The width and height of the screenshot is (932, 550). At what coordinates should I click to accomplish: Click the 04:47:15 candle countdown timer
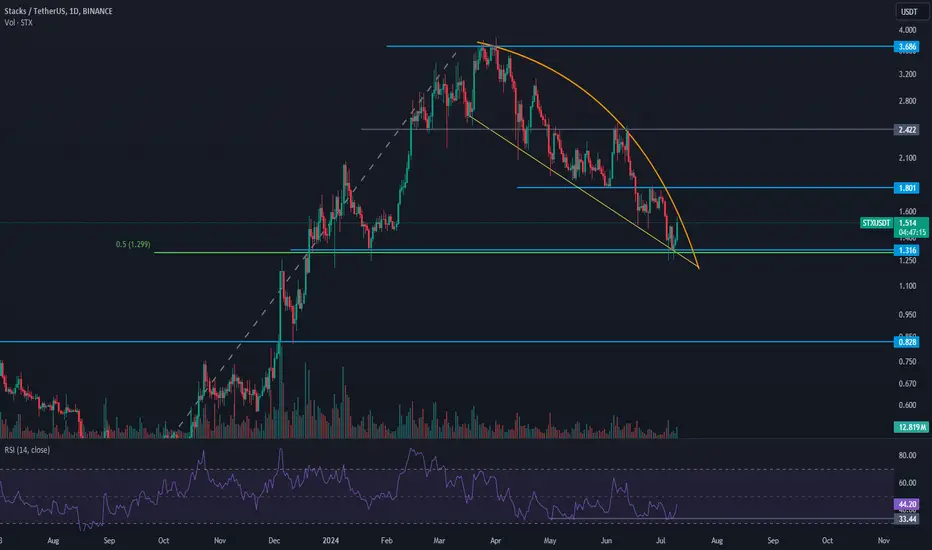tap(912, 232)
